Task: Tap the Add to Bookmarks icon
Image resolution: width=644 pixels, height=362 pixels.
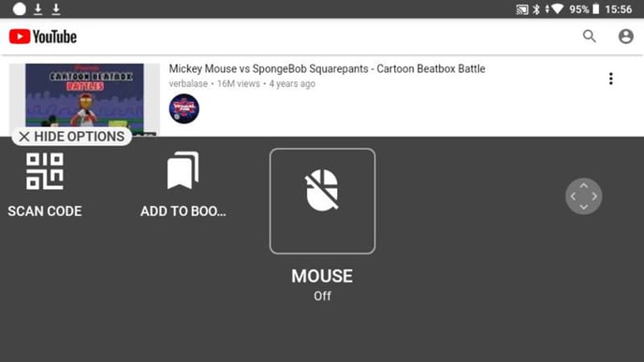Action: [183, 170]
